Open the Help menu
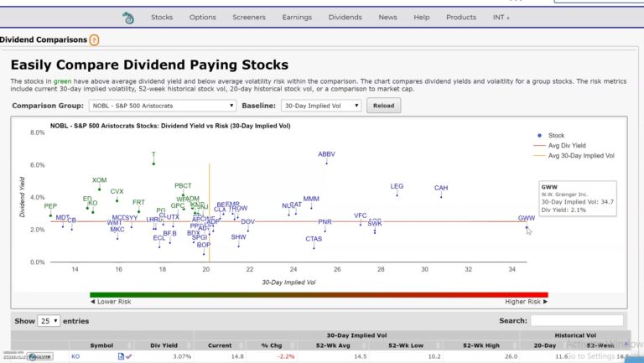This screenshot has width=644, height=363. tap(422, 18)
